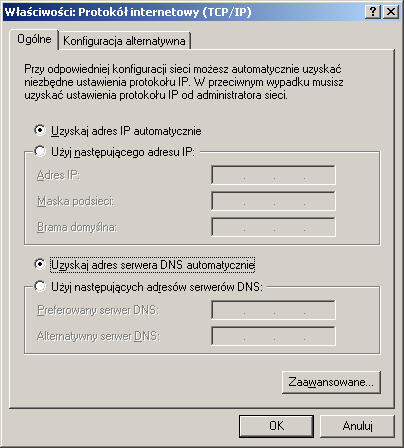This screenshot has width=404, height=448.
Task: Click the Właściwości dialog title bar
Action: 183,12
